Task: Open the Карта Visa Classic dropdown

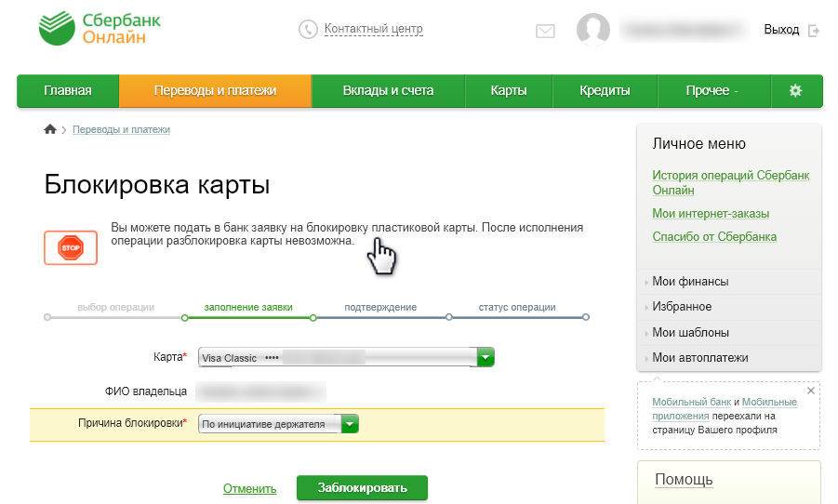Action: coord(346,357)
